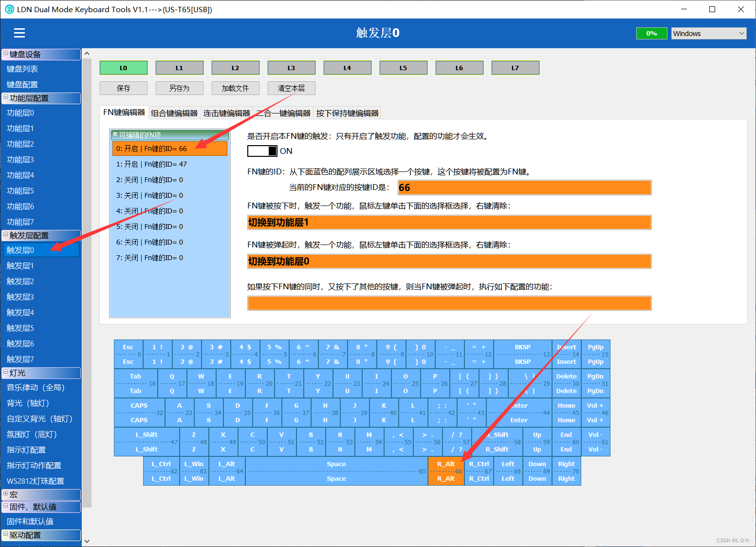Viewport: 756px width, 547px height.
Task: Click the Vol + key on keyboard layout
Action: point(595,413)
